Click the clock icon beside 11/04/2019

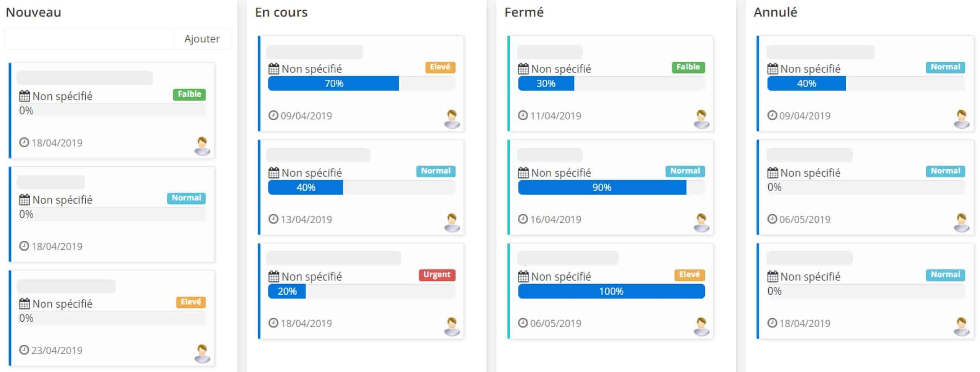pos(523,115)
